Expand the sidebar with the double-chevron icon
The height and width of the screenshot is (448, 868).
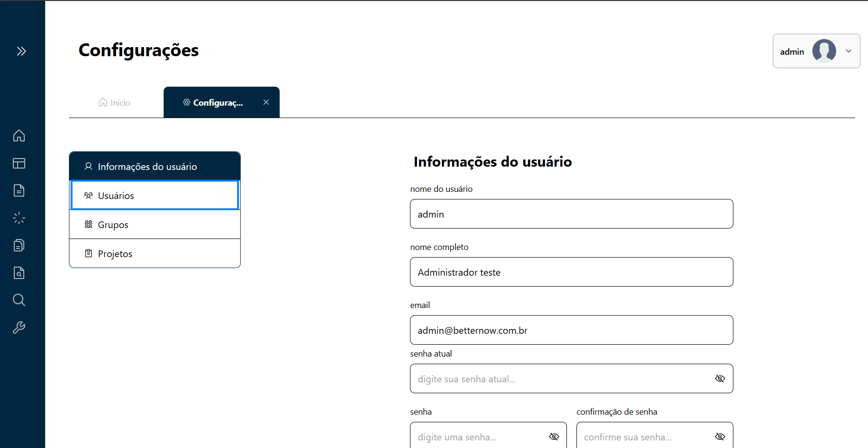pos(21,51)
